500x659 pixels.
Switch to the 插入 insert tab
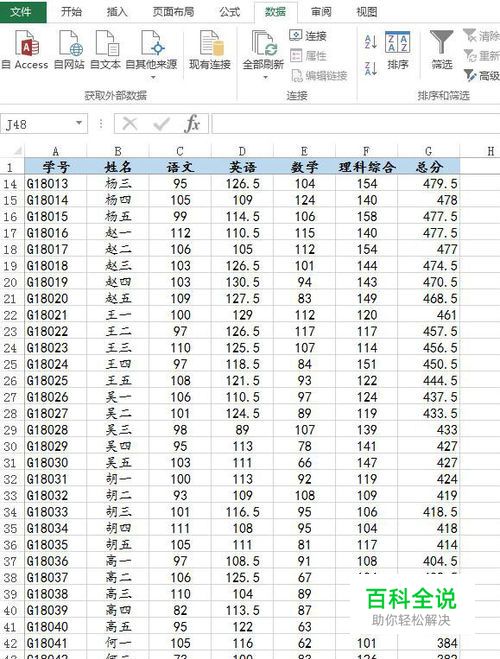tap(117, 12)
